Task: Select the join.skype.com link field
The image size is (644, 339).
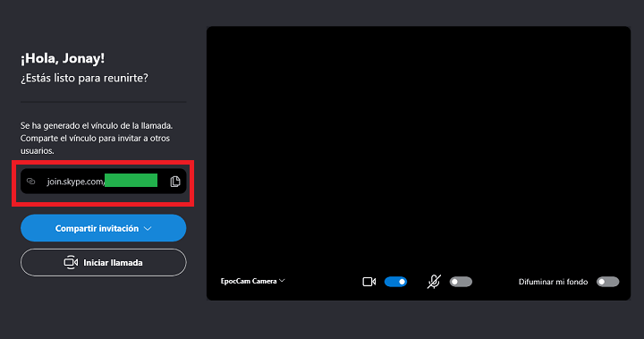Action: point(104,182)
